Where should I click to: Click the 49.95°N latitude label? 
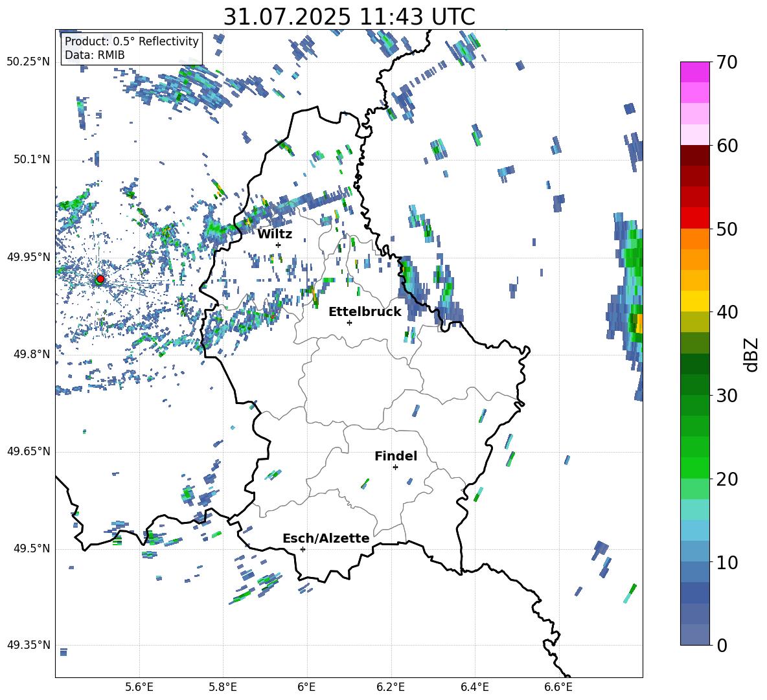tap(29, 256)
